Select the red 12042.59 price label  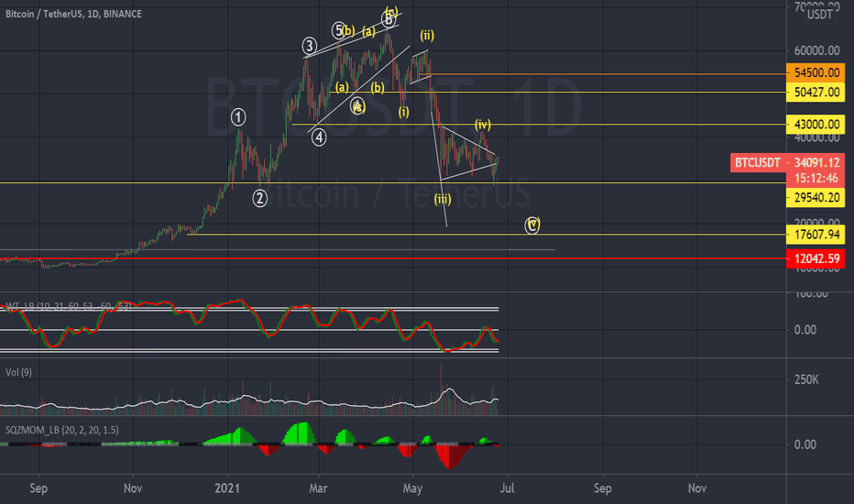coord(816,258)
